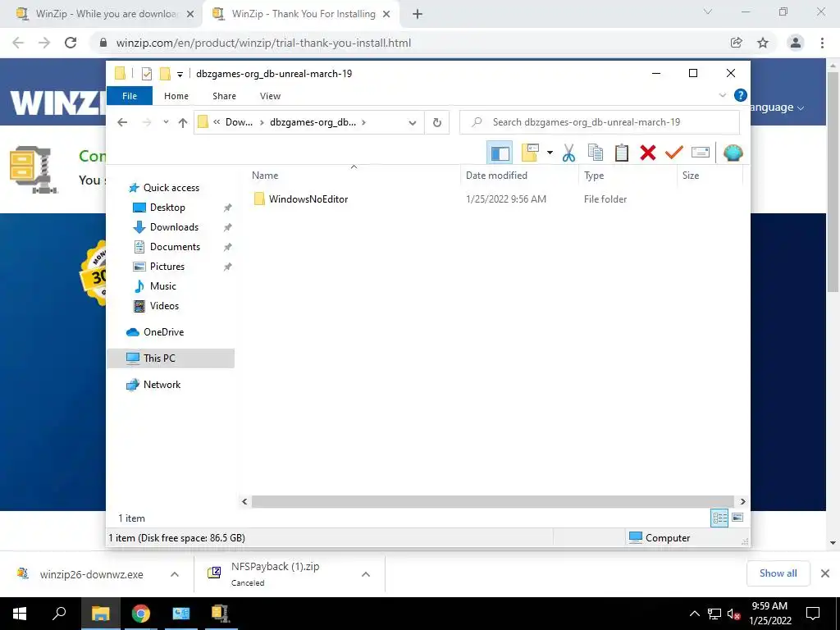Click the horizontal scrollbar in file list
840x630 pixels.
coord(492,501)
